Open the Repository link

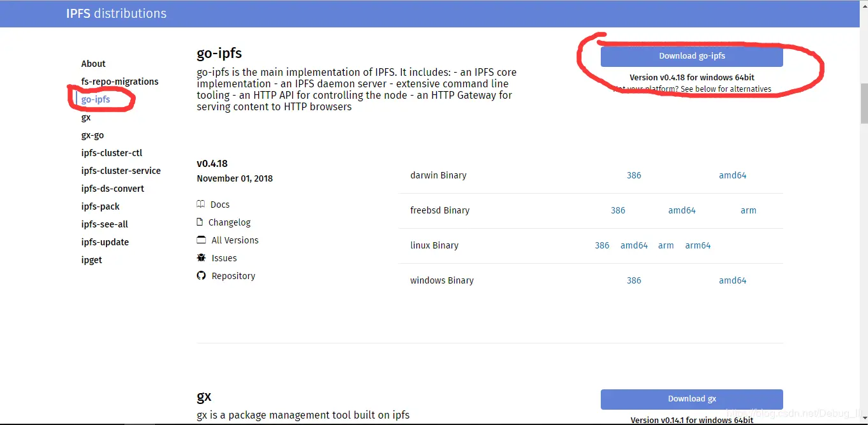pos(233,276)
